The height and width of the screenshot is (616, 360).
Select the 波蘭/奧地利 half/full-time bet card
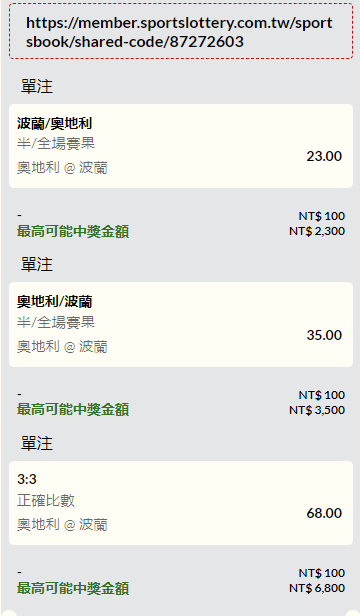pyautogui.click(x=181, y=146)
